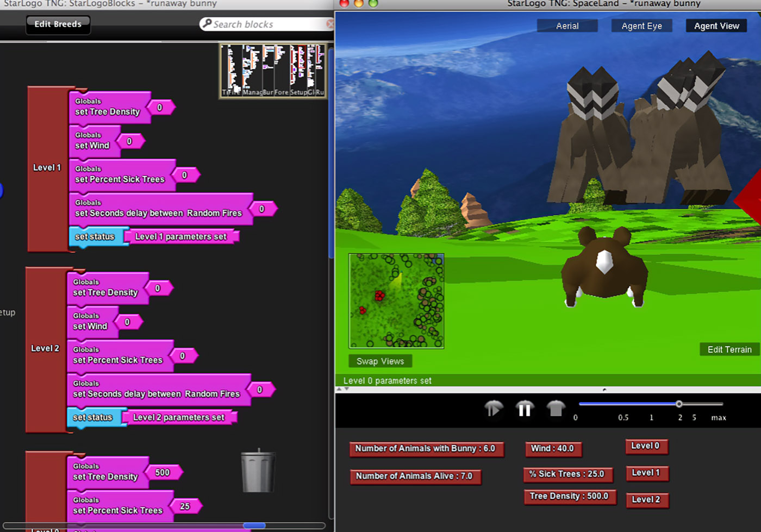Click set Tree Density block in Level 2
Image resolution: width=761 pixels, height=532 pixels.
click(x=107, y=288)
